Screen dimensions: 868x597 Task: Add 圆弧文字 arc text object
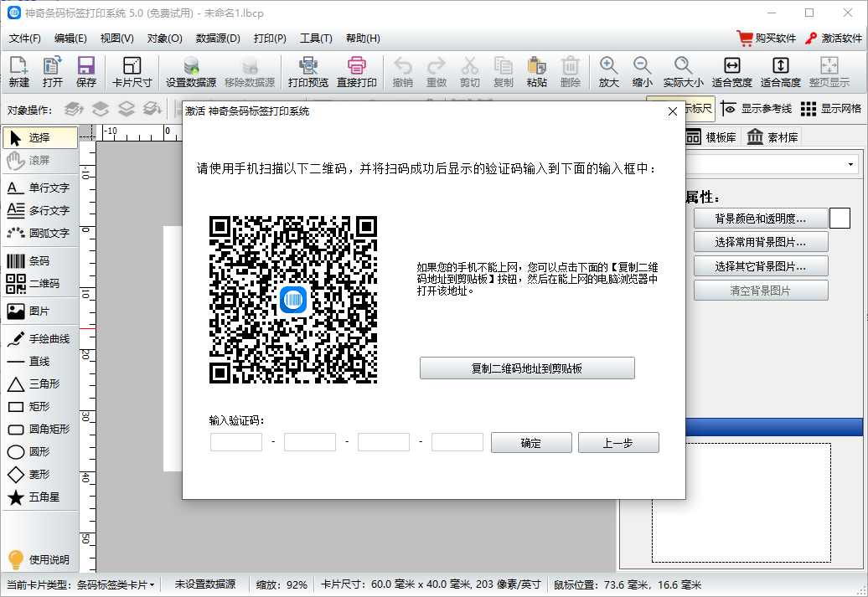click(40, 234)
